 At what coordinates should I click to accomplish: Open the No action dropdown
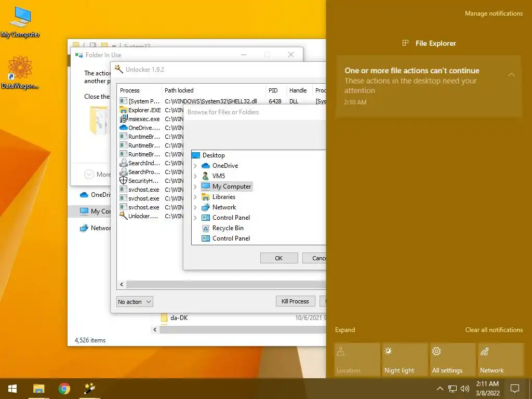coord(135,302)
